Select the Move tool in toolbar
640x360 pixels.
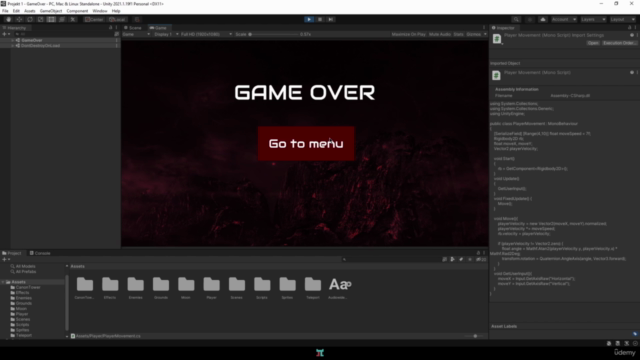point(19,19)
